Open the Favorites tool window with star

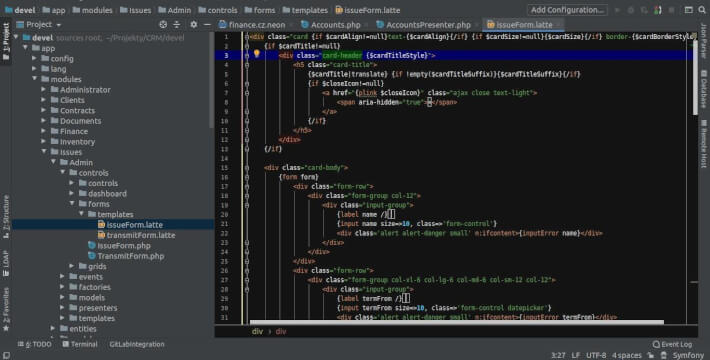click(6, 309)
